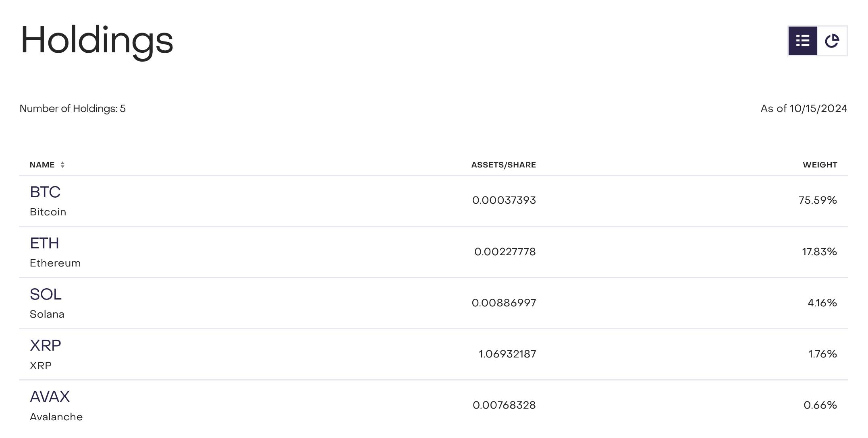Select the Avalanche name label
Image resolution: width=868 pixels, height=438 pixels.
[x=56, y=417]
